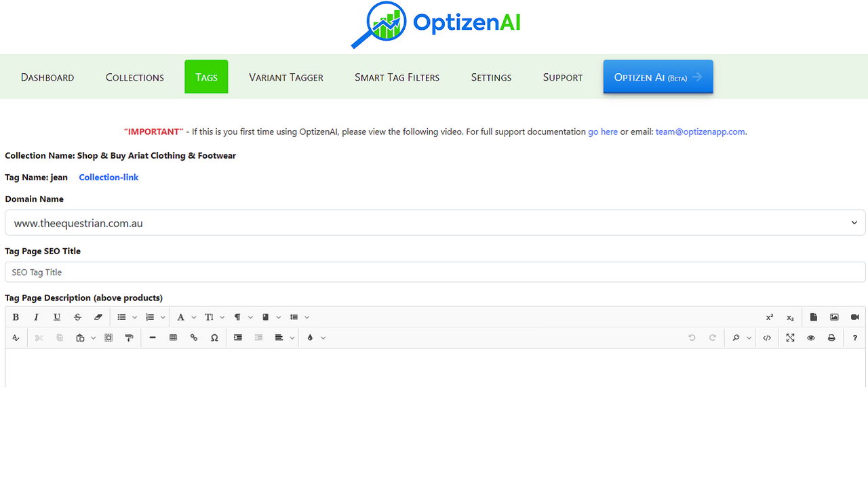868x488 pixels.
Task: Expand the editor to full size
Action: point(791,338)
